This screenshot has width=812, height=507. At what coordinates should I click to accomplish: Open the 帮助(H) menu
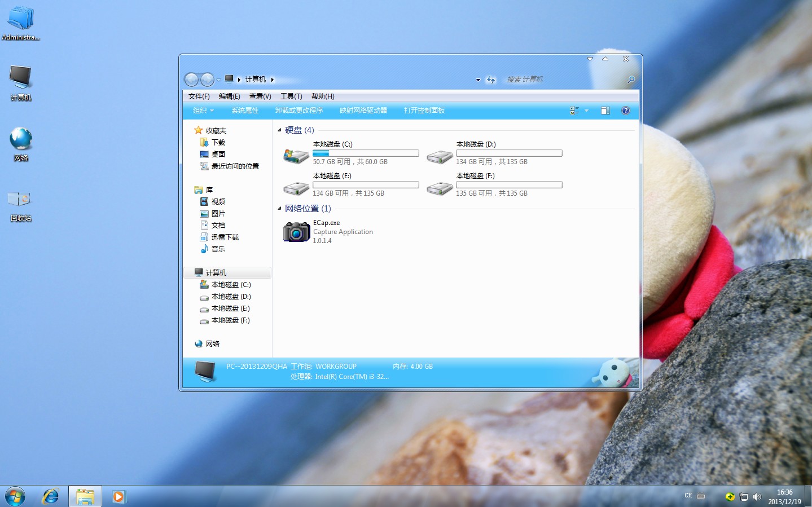[323, 96]
